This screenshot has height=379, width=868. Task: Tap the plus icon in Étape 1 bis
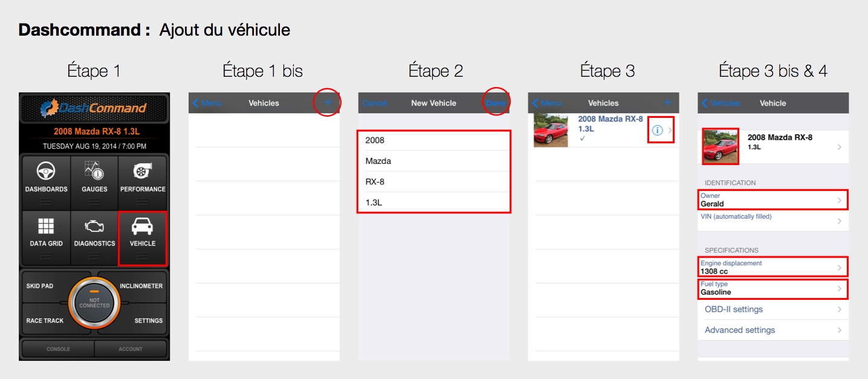[328, 103]
